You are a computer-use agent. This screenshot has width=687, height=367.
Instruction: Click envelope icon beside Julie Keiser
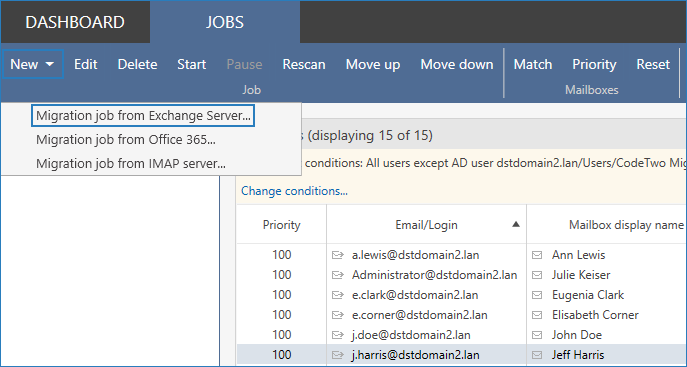point(537,275)
